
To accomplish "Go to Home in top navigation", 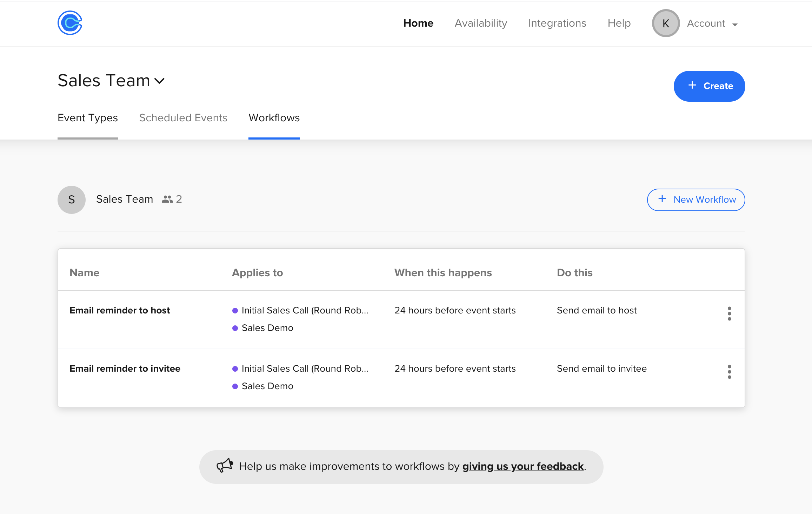I will click(418, 23).
